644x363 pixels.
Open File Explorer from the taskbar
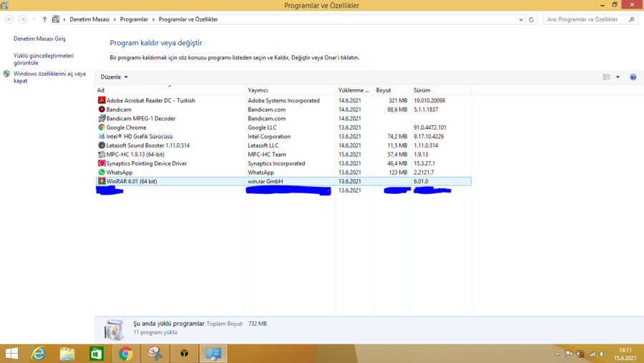pos(67,354)
